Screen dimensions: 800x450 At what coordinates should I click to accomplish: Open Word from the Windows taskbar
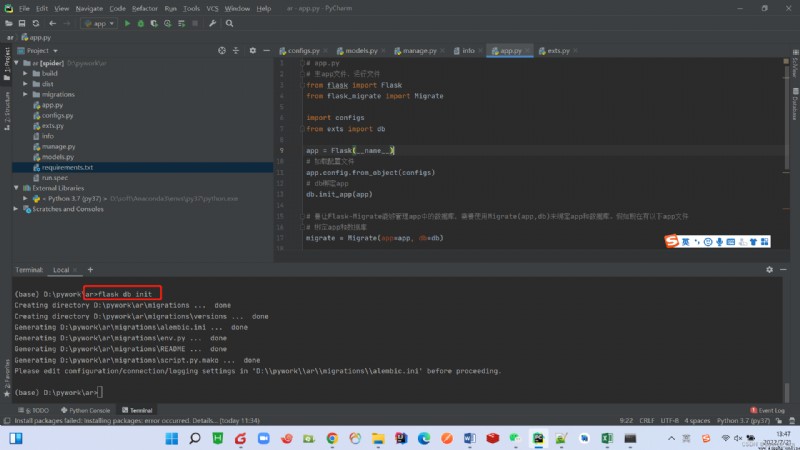point(469,438)
